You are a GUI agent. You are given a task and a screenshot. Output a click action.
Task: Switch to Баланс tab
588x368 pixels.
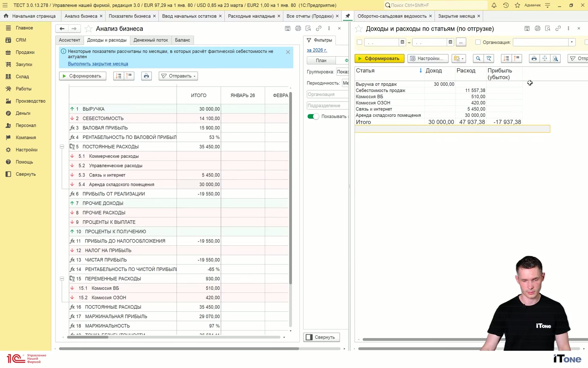(x=182, y=40)
